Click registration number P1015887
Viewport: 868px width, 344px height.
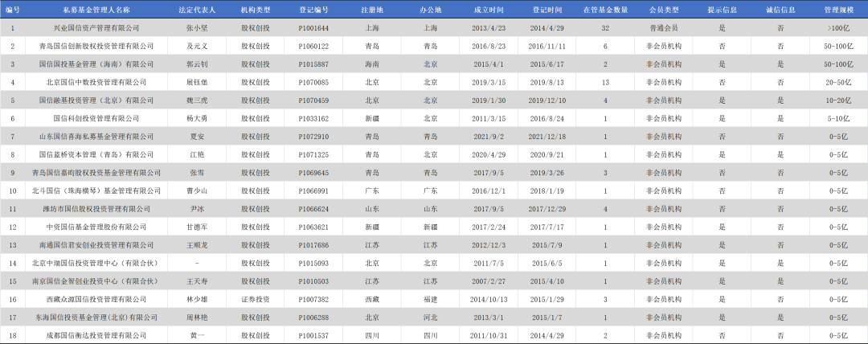(x=313, y=64)
